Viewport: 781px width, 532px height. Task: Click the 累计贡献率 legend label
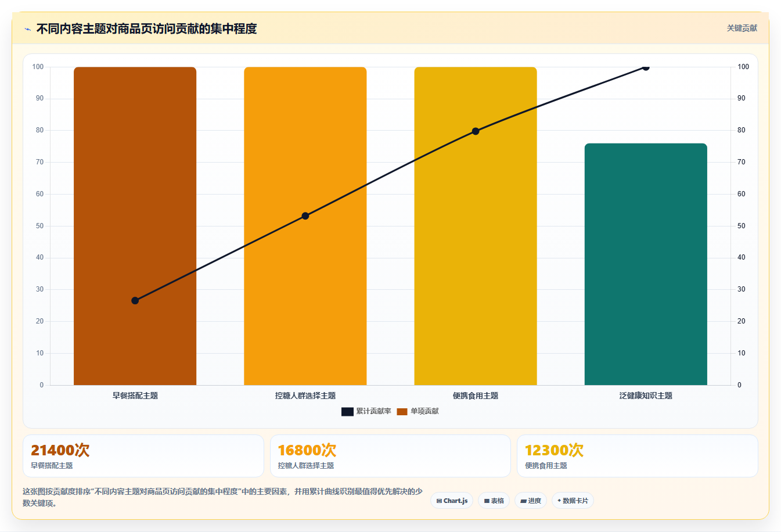click(373, 411)
